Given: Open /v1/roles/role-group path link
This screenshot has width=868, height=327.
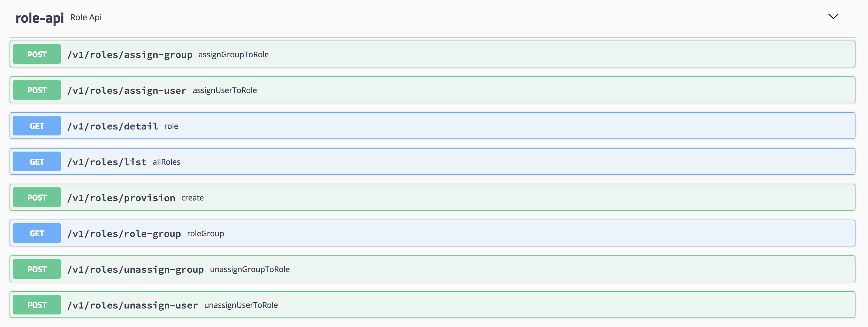Looking at the screenshot, I should point(124,234).
